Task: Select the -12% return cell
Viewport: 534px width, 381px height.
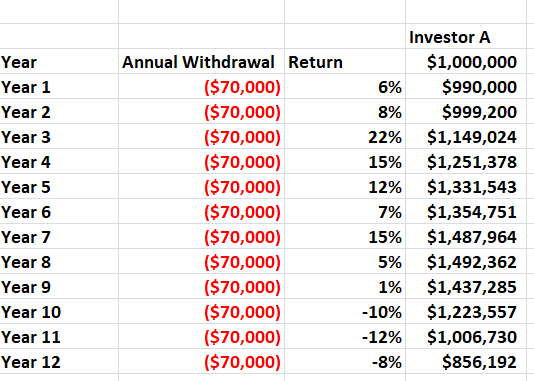Action: click(345, 336)
